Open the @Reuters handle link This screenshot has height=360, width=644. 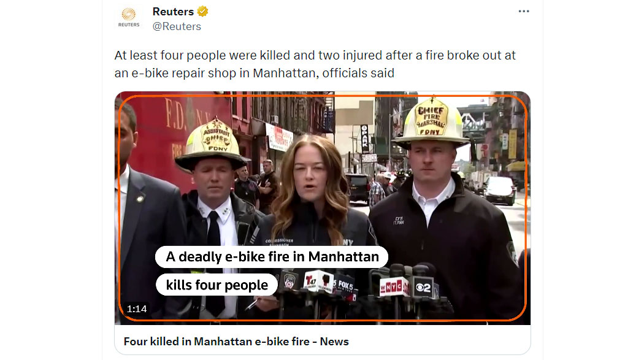coord(177,26)
